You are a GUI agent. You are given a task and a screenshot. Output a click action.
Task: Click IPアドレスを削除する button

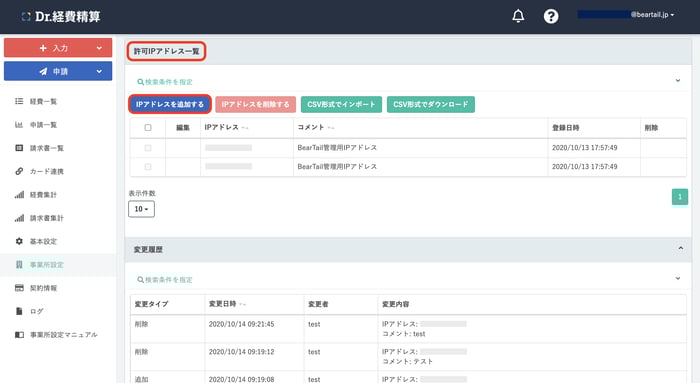pos(255,104)
